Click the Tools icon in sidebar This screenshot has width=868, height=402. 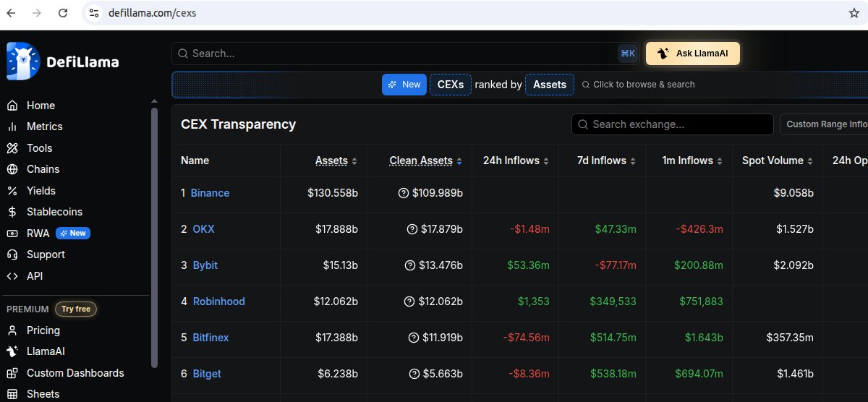[12, 148]
